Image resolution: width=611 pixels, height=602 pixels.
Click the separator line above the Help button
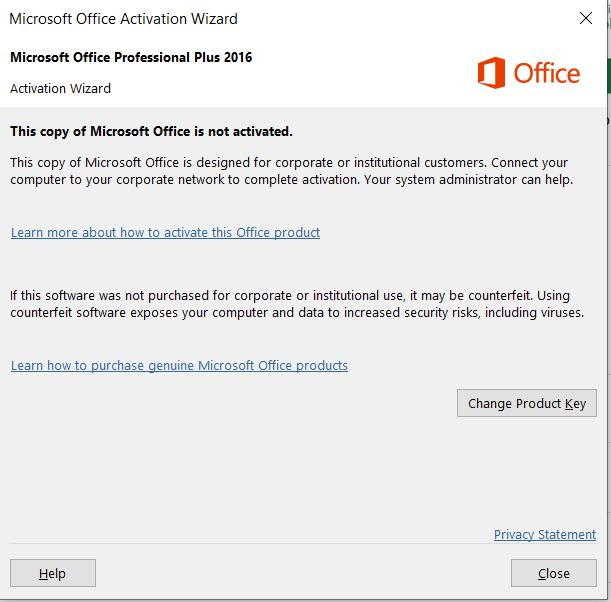coord(250,545)
